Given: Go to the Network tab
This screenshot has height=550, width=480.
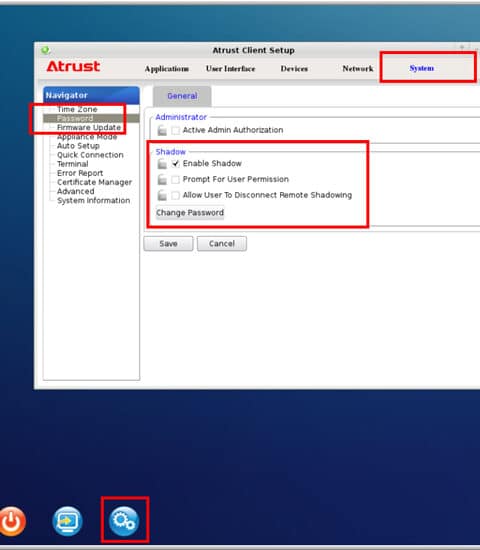Looking at the screenshot, I should coord(358,69).
